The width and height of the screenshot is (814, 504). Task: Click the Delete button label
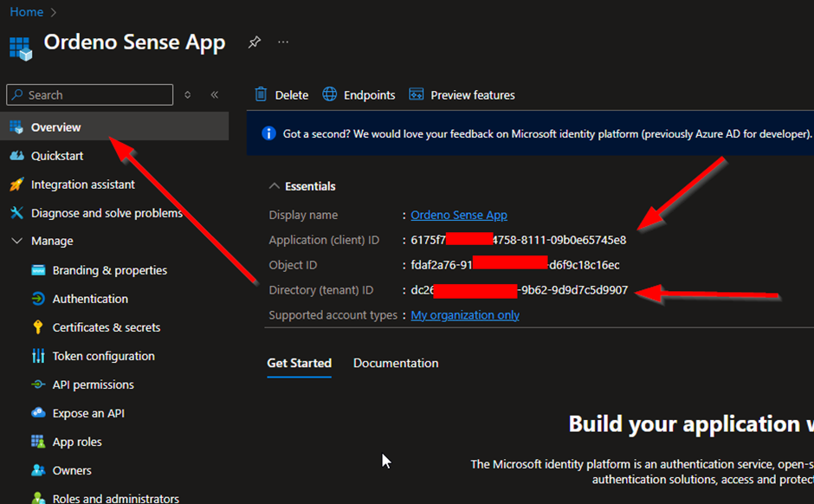(x=291, y=95)
